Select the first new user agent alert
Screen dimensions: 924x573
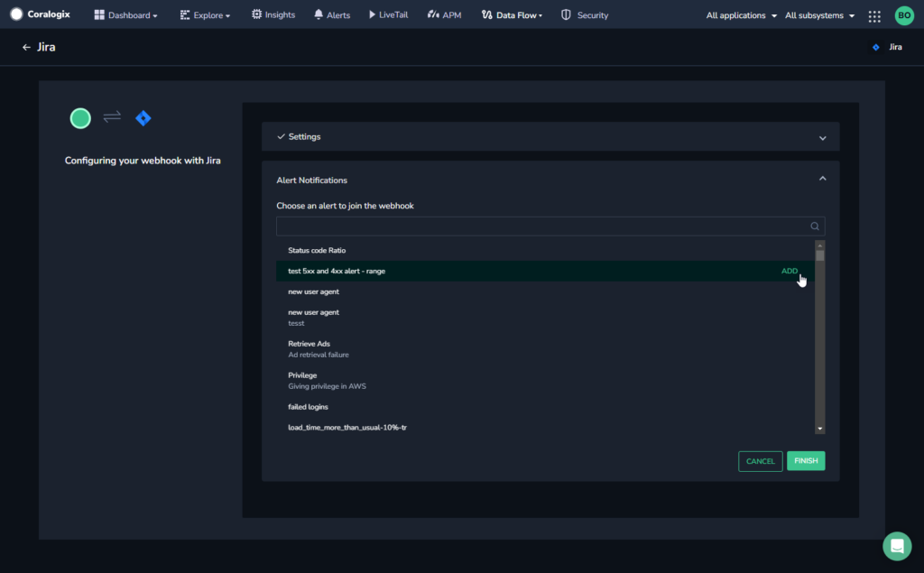tap(545, 291)
